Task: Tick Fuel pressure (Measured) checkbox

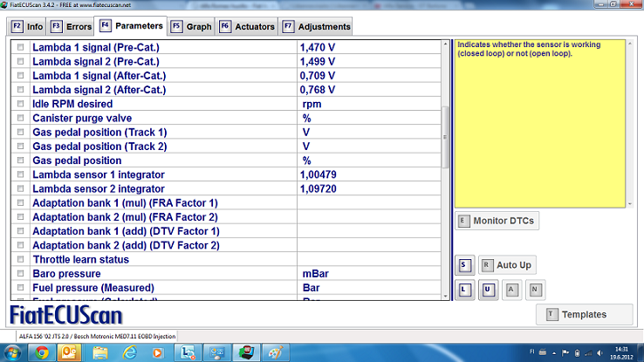Action: point(21,288)
